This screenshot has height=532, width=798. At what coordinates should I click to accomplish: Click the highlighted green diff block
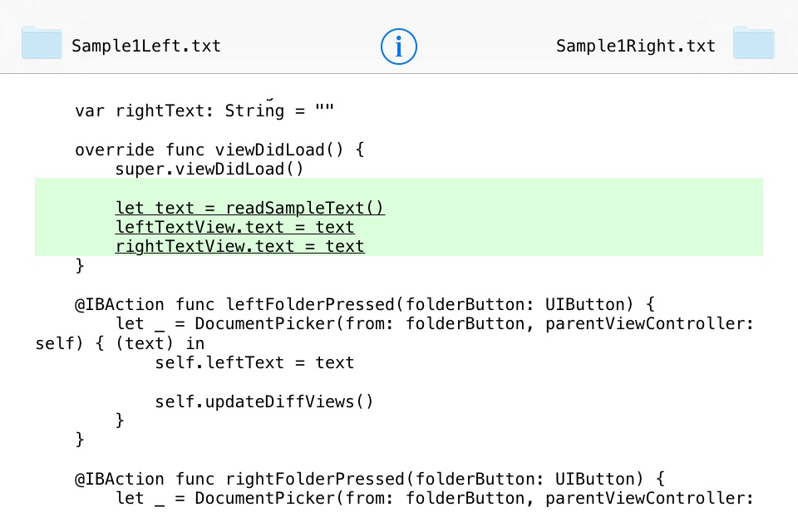[x=398, y=217]
